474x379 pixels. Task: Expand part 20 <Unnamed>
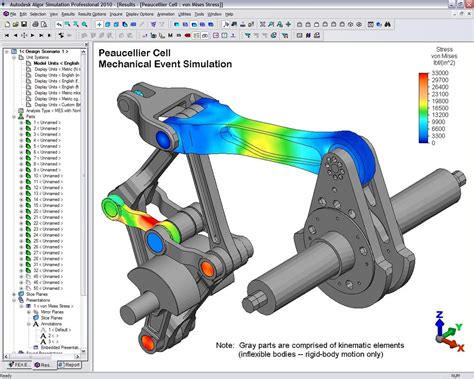[21, 211]
